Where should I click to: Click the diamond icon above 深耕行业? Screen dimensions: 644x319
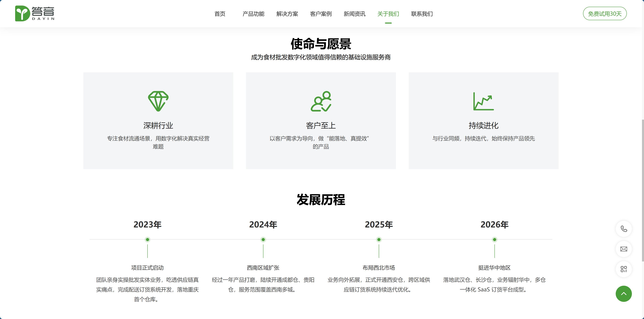[158, 101]
